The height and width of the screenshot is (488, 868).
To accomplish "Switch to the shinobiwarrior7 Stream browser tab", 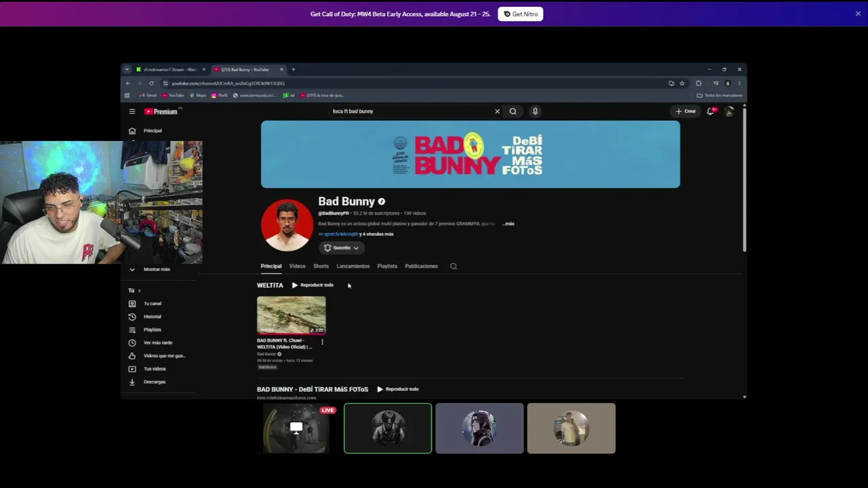I will pyautogui.click(x=170, y=69).
